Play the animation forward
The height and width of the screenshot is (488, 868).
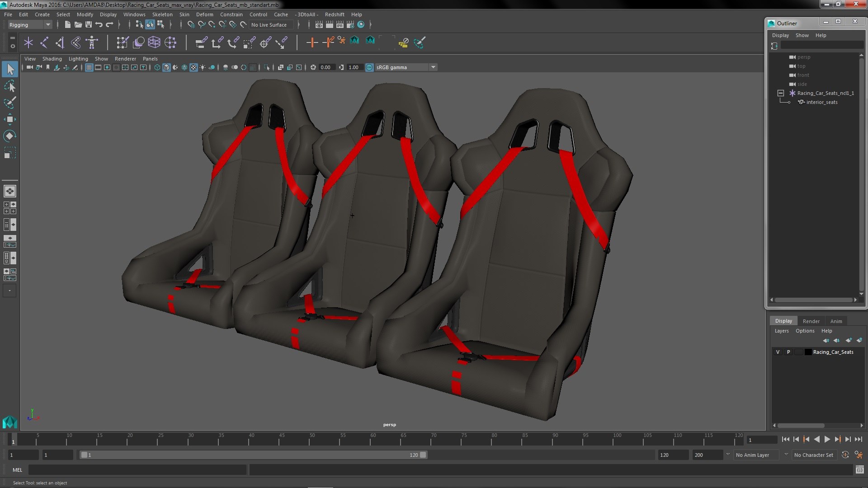827,439
